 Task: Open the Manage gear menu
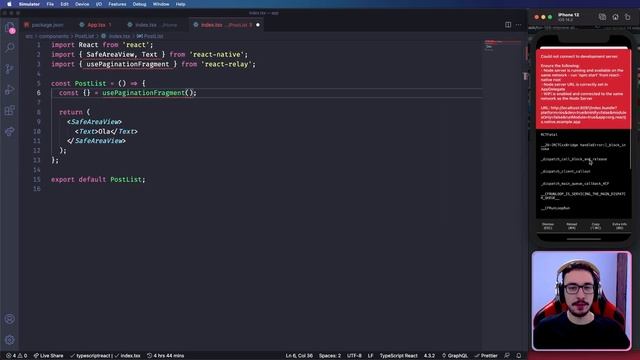(x=10, y=340)
